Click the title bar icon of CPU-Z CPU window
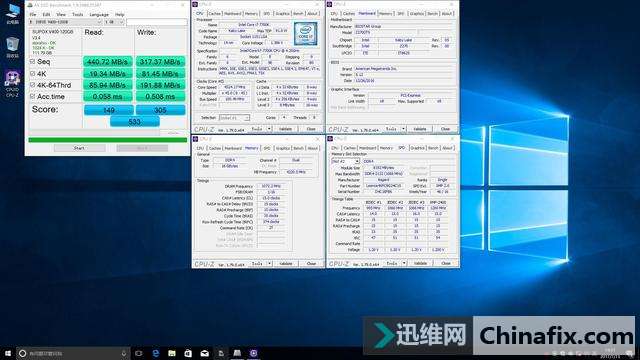Screen dimensions: 640x360 196,4
